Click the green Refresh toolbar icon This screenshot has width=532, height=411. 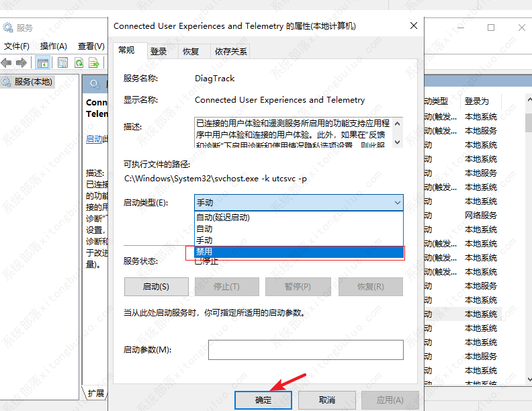coord(79,63)
